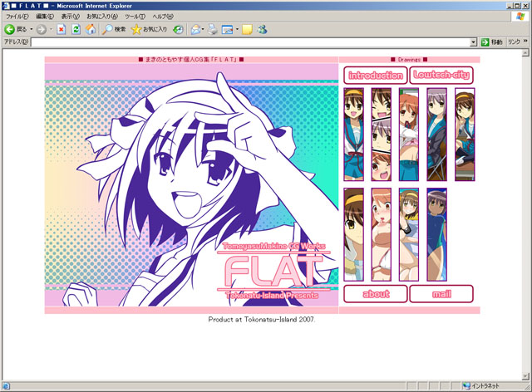The height and width of the screenshot is (392, 532).
Task: Click the Mail envelope toolbar icon
Action: click(195, 30)
